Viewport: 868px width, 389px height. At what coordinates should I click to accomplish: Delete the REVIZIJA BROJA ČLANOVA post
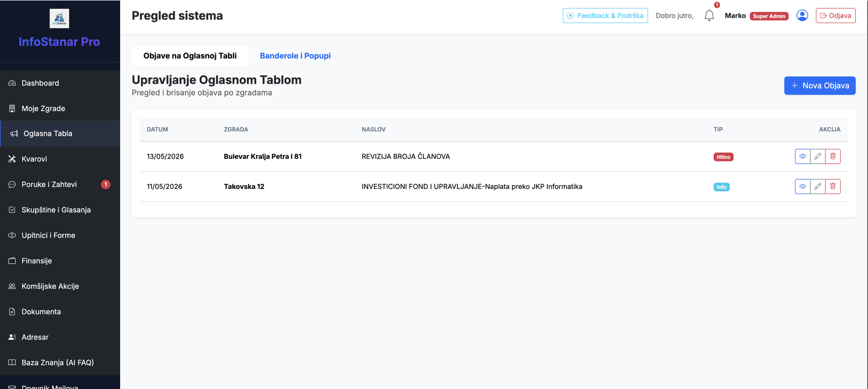(833, 156)
